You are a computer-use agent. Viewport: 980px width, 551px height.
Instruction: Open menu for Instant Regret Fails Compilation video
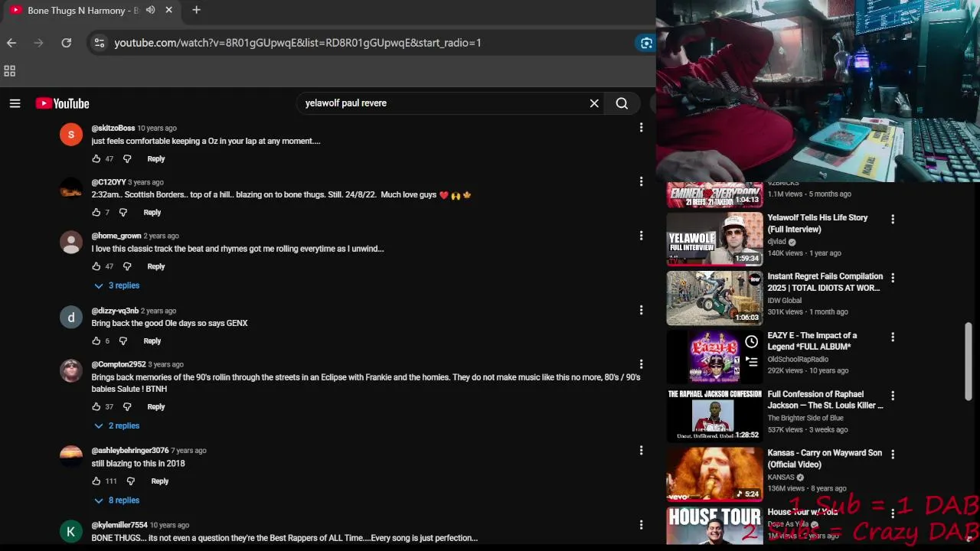pyautogui.click(x=892, y=278)
